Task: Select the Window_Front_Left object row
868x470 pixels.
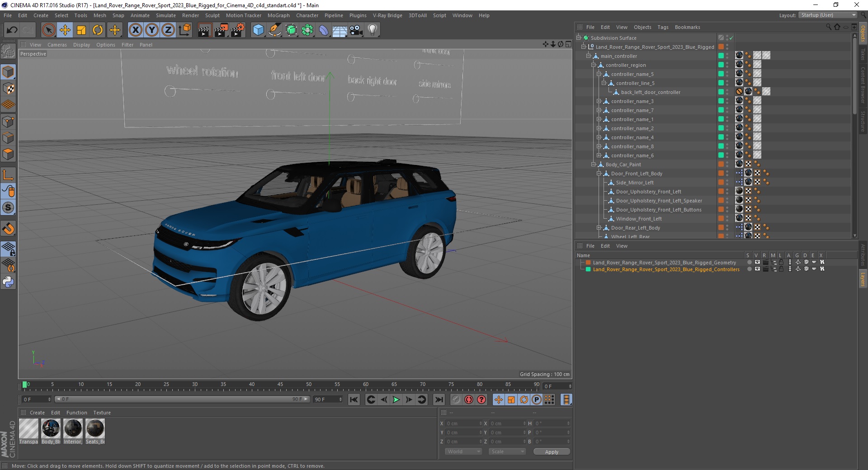Action: (x=638, y=219)
